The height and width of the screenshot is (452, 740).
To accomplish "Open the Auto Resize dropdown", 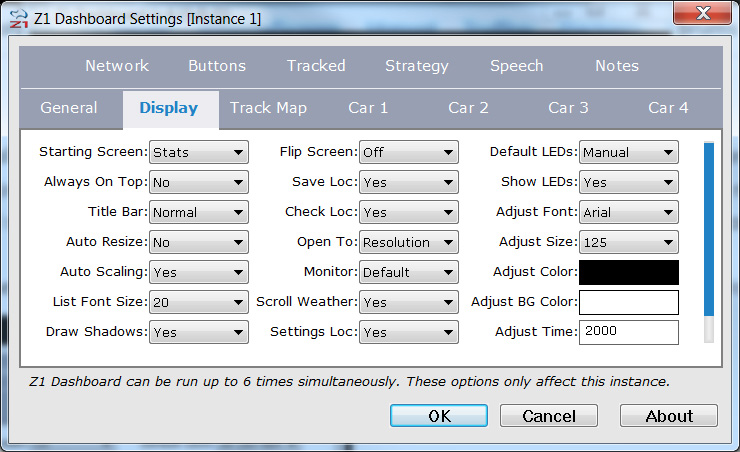I will pyautogui.click(x=199, y=242).
